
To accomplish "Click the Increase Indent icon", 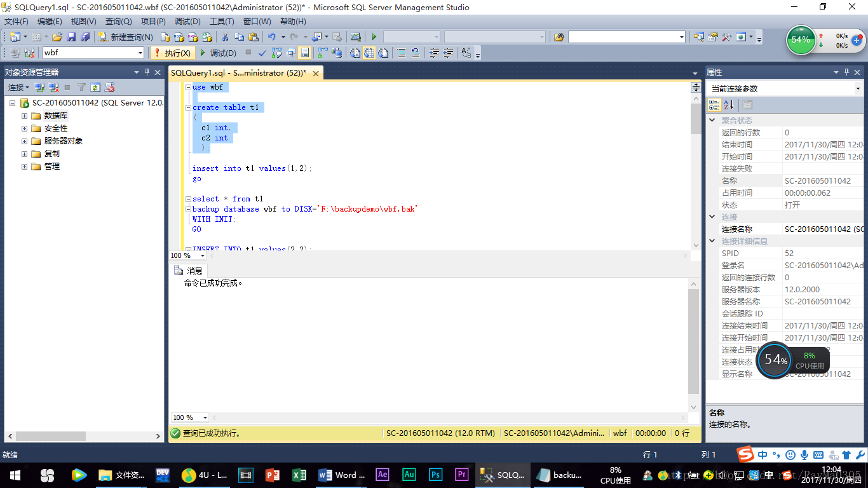I will click(448, 53).
